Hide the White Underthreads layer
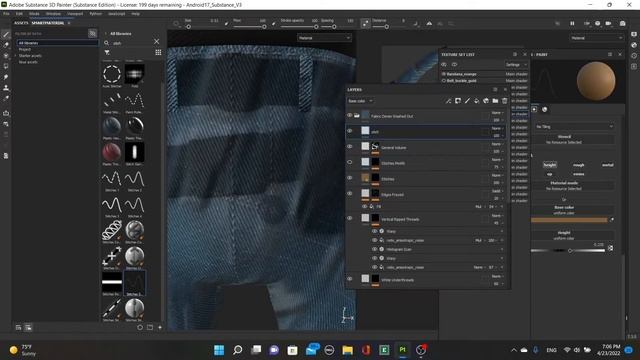Image resolution: width=640 pixels, height=360 pixels. pos(349,279)
